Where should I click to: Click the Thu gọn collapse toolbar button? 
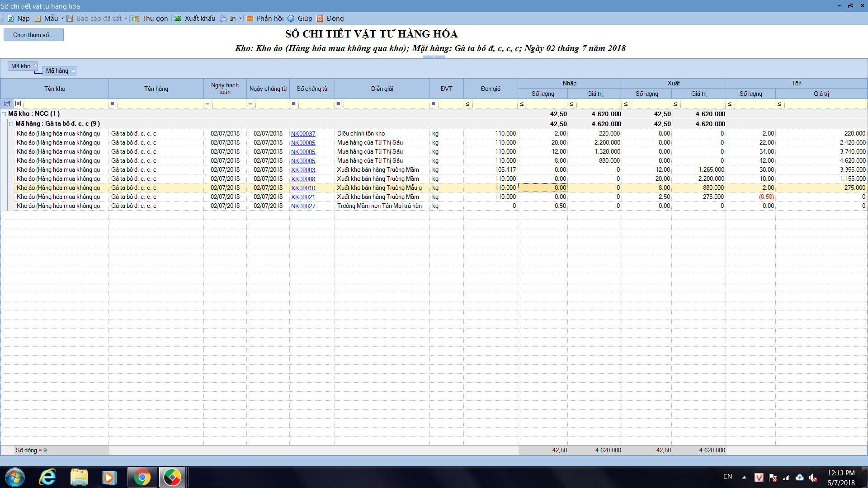[x=150, y=19]
